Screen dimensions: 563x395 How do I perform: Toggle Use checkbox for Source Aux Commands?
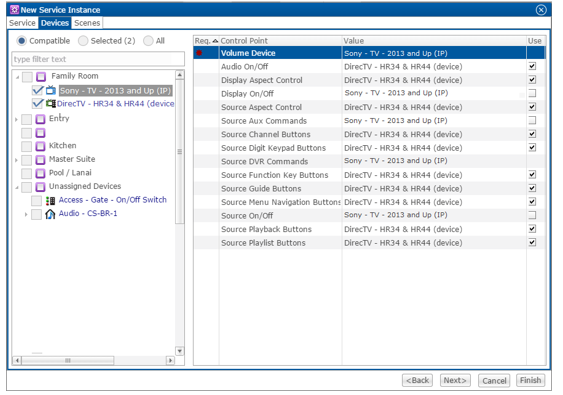tap(532, 120)
